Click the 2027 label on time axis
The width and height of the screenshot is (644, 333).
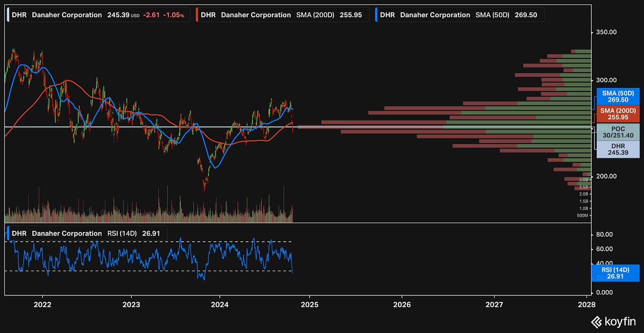click(x=494, y=305)
